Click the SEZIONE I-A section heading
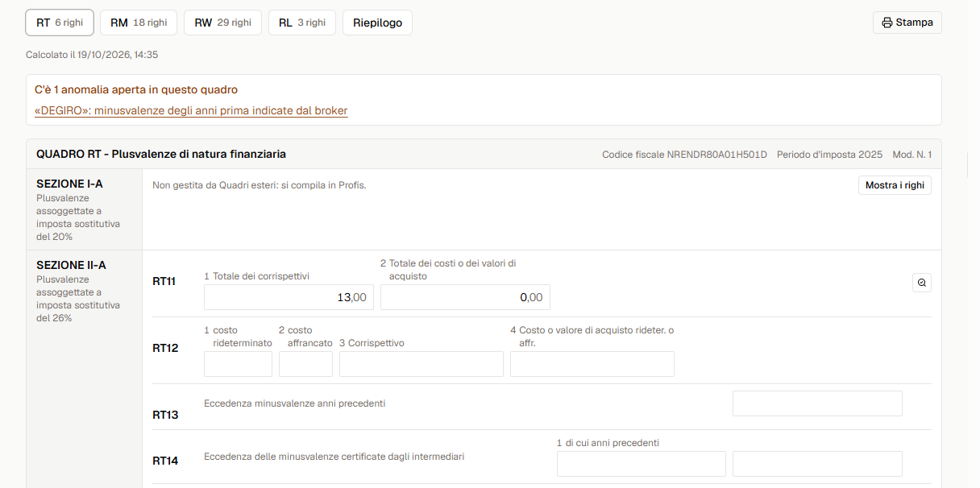 (x=70, y=184)
